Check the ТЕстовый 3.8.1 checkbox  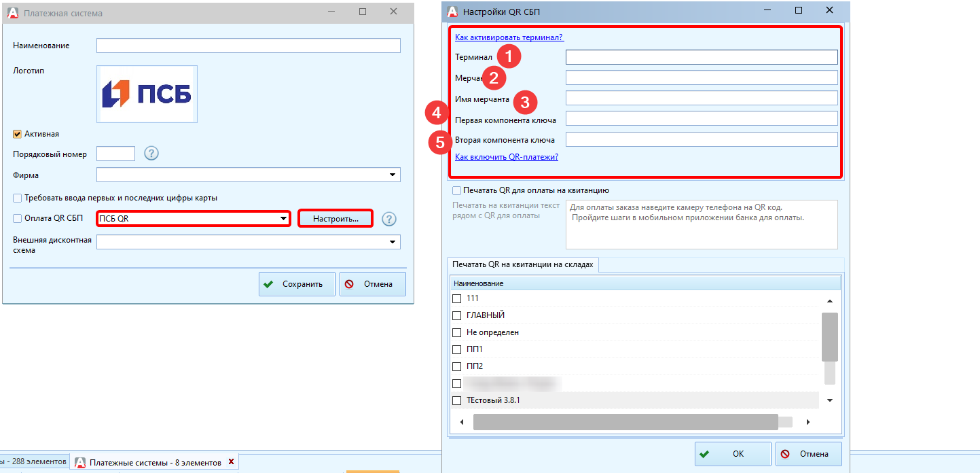point(456,400)
